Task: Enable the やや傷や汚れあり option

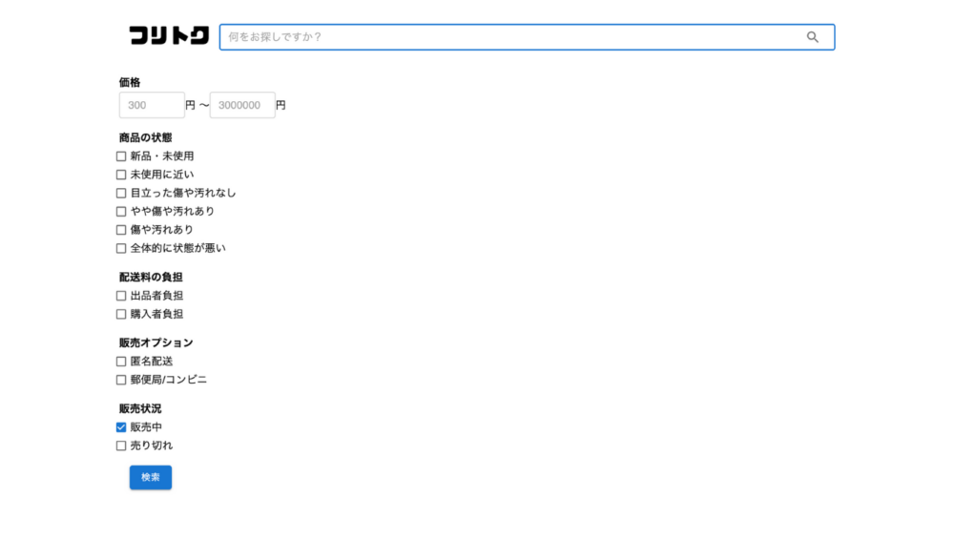Action: (x=121, y=212)
